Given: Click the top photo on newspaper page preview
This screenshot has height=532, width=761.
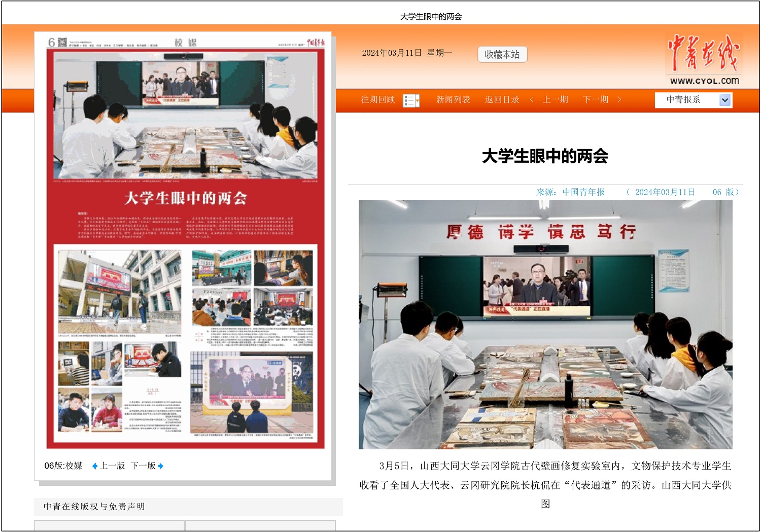Looking at the screenshot, I should coord(185,116).
